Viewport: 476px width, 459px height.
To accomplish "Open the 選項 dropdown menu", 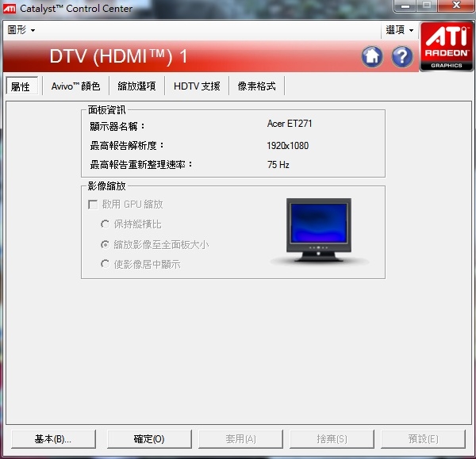I will (399, 30).
